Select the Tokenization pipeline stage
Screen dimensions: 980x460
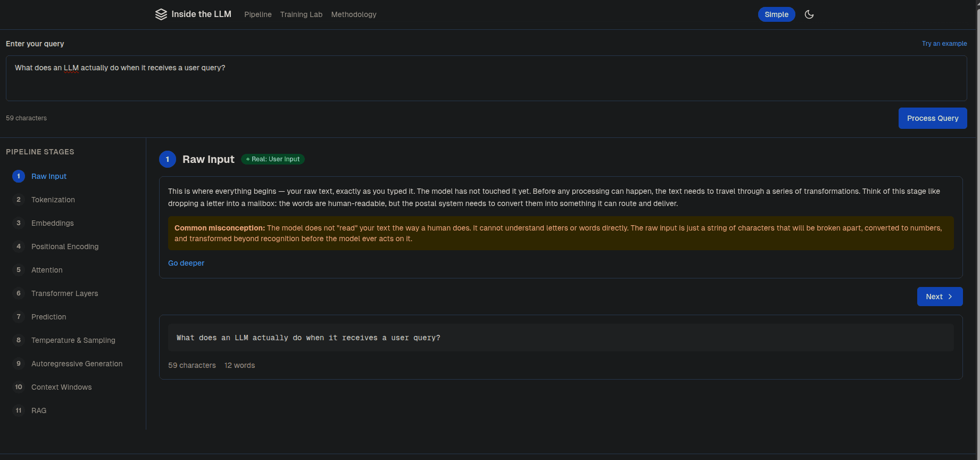[73, 200]
